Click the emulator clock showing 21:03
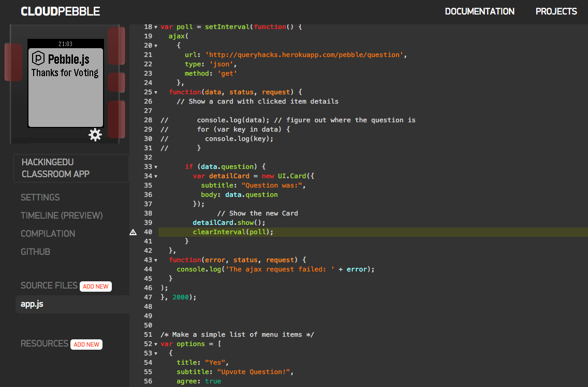Image resolution: width=588 pixels, height=387 pixels. pyautogui.click(x=65, y=44)
